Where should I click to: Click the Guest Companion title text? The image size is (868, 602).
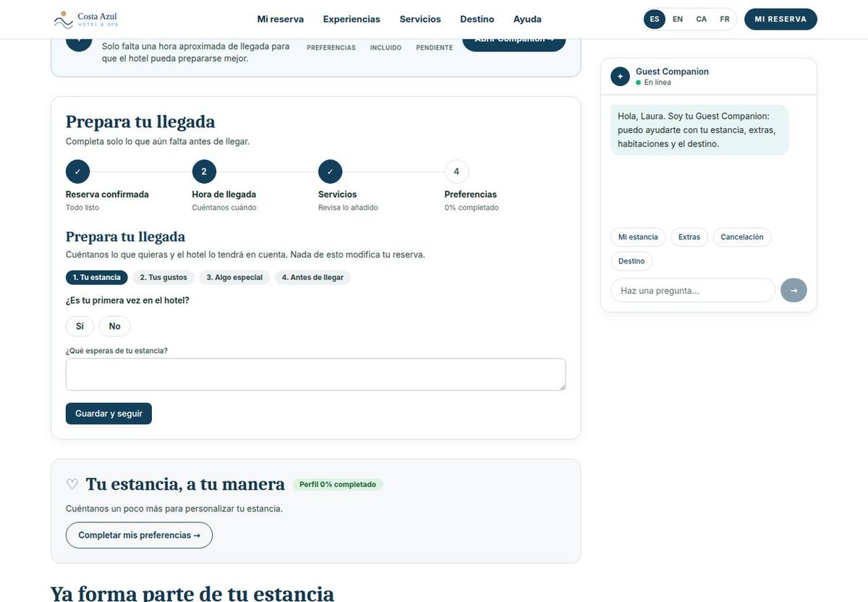click(x=672, y=72)
